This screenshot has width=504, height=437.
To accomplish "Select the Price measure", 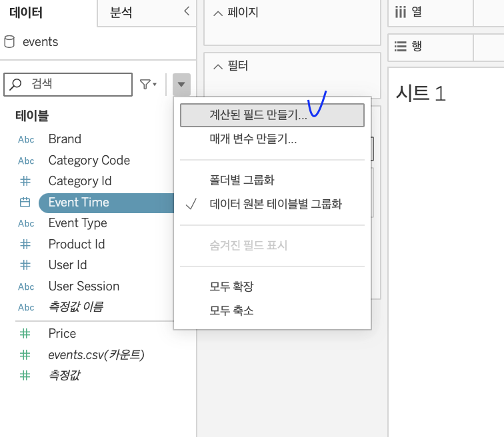I will point(62,334).
